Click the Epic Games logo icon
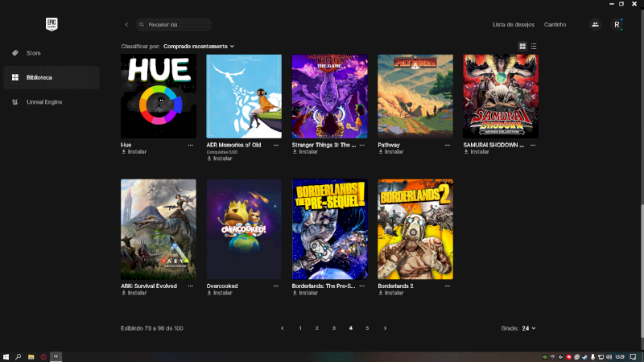Image resolution: width=644 pixels, height=362 pixels. tap(52, 24)
